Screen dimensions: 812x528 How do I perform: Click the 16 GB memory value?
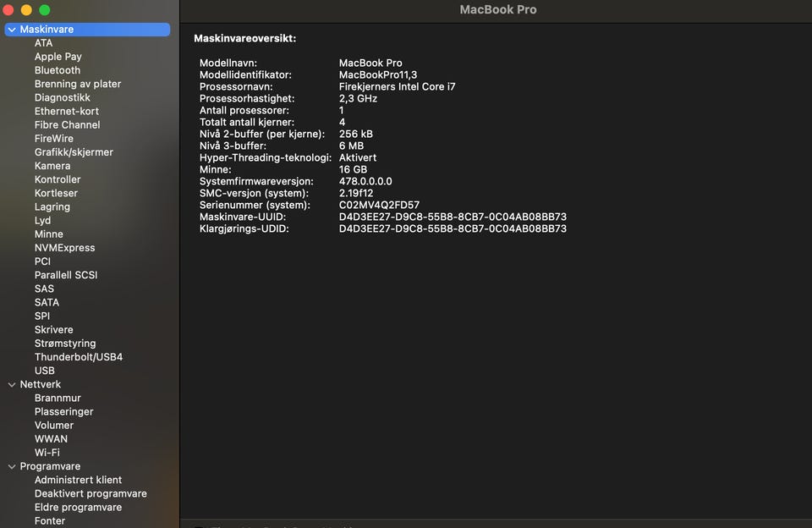(354, 169)
